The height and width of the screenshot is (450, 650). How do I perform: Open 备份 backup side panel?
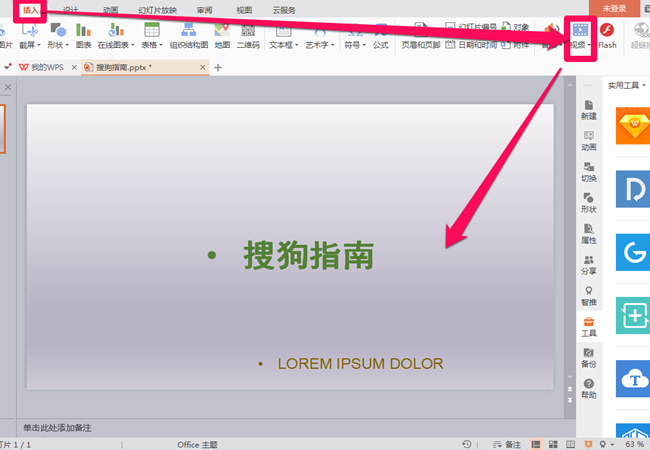(589, 358)
